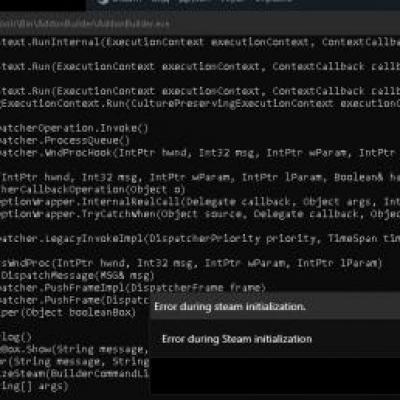Viewport: 400px width, 400px height.
Task: Select the PushFrameImpl(DispatcherFrame frame) line
Action: (133, 288)
